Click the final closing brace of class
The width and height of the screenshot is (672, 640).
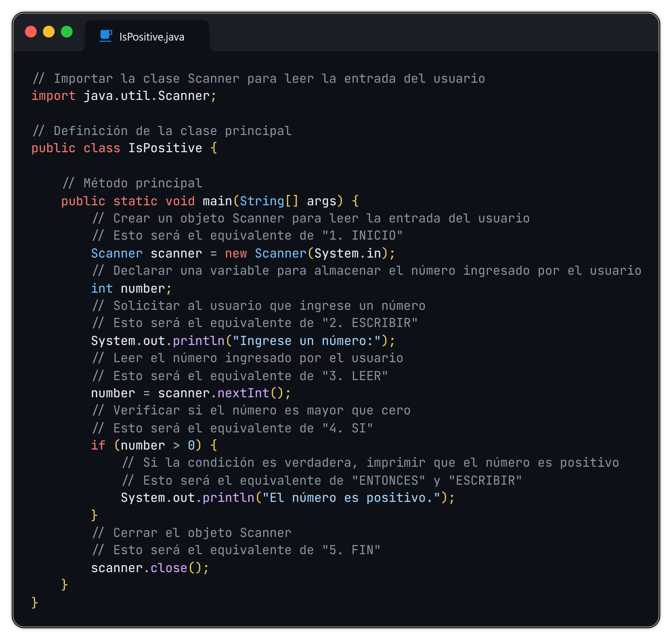(x=34, y=603)
